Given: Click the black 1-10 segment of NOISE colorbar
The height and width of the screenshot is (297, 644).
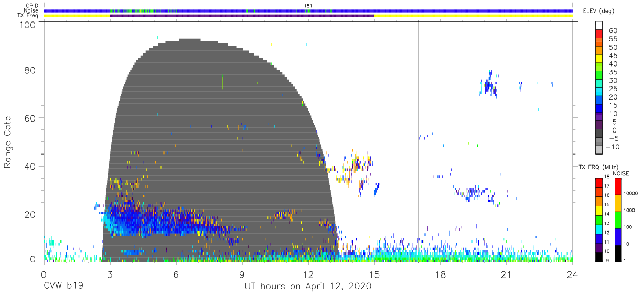Looking at the screenshot, I should pyautogui.click(x=618, y=254).
